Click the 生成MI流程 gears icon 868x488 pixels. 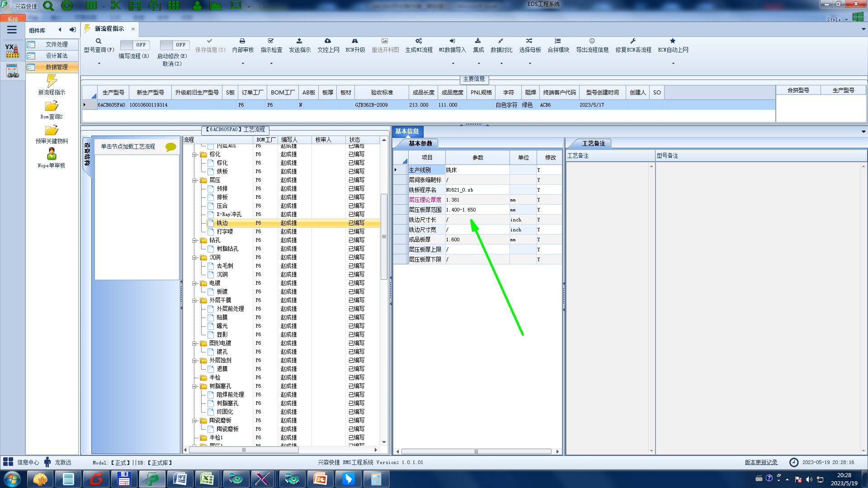tap(419, 41)
